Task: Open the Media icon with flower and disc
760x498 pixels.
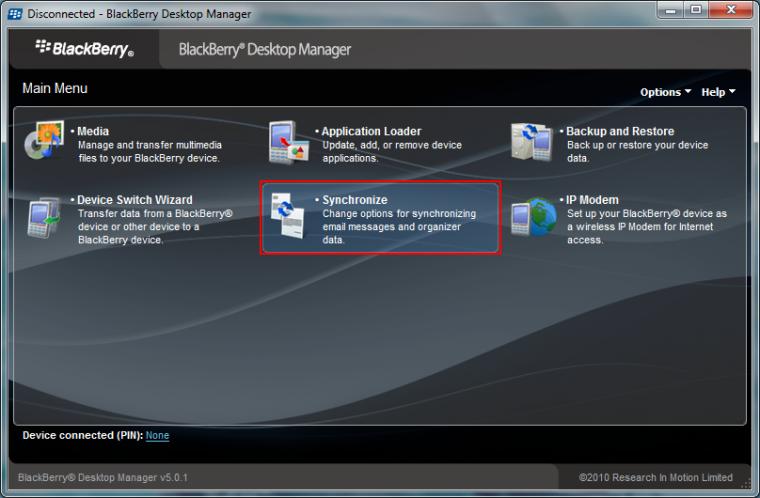Action: point(44,140)
